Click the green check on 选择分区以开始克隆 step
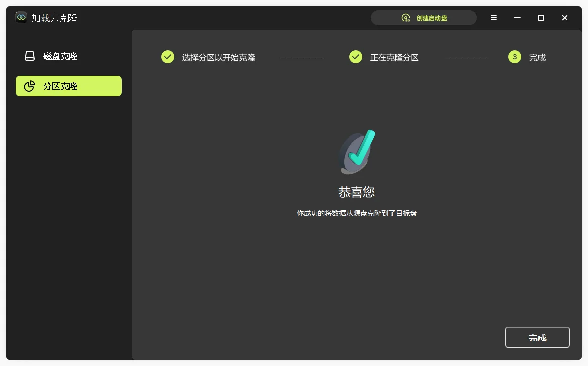Image resolution: width=588 pixels, height=366 pixels. click(x=167, y=57)
